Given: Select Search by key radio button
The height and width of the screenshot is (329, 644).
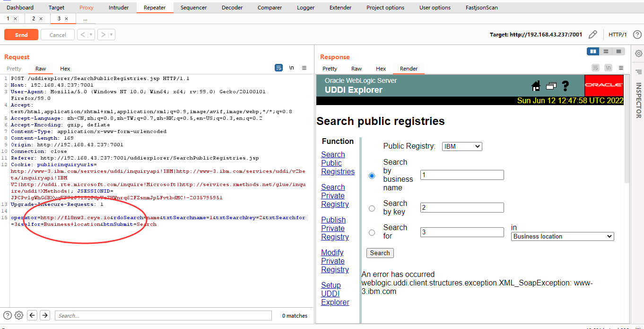Looking at the screenshot, I should pyautogui.click(x=372, y=208).
